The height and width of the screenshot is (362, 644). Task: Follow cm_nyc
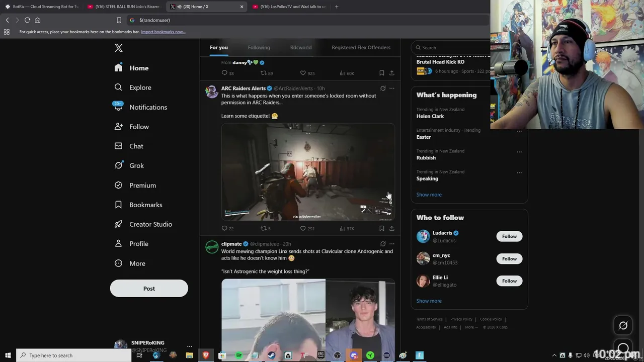tap(509, 258)
